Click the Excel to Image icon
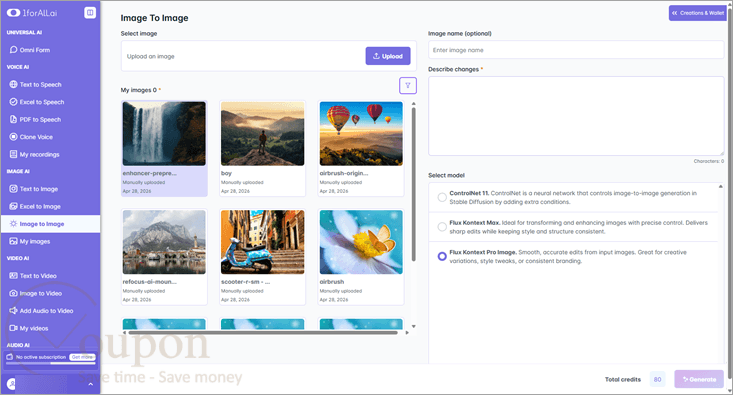 [14, 206]
